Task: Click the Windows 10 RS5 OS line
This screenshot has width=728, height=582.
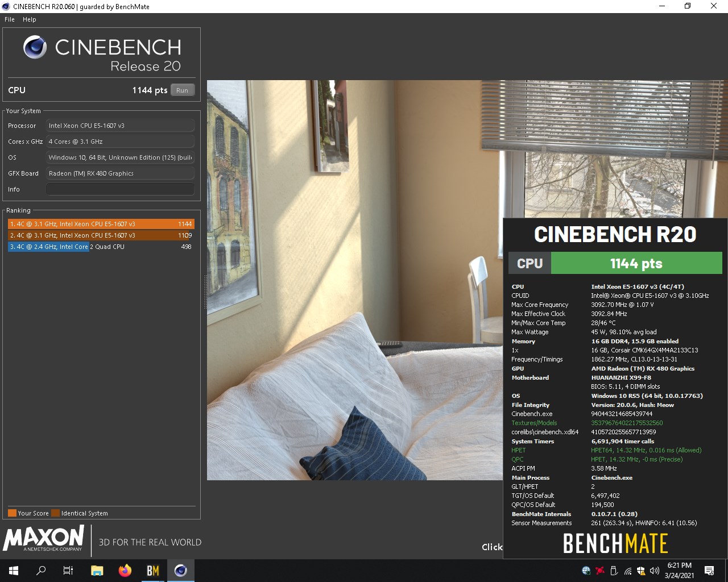Action: (607, 396)
